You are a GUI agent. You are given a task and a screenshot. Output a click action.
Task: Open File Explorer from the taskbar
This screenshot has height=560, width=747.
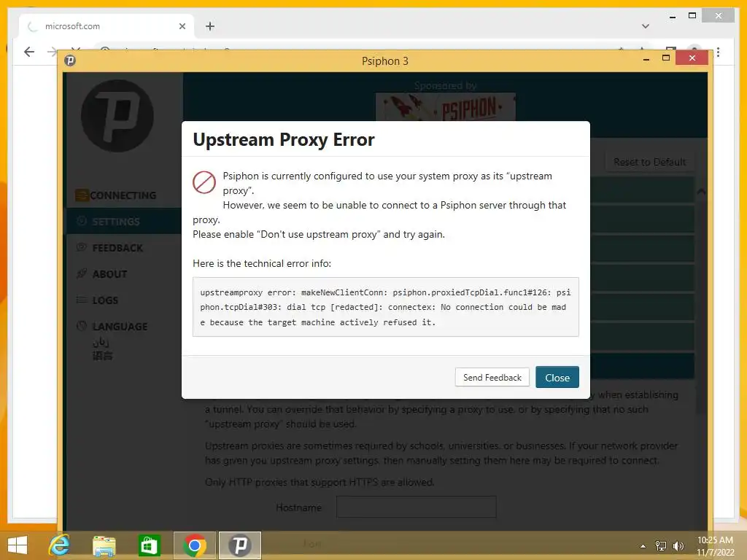point(104,545)
